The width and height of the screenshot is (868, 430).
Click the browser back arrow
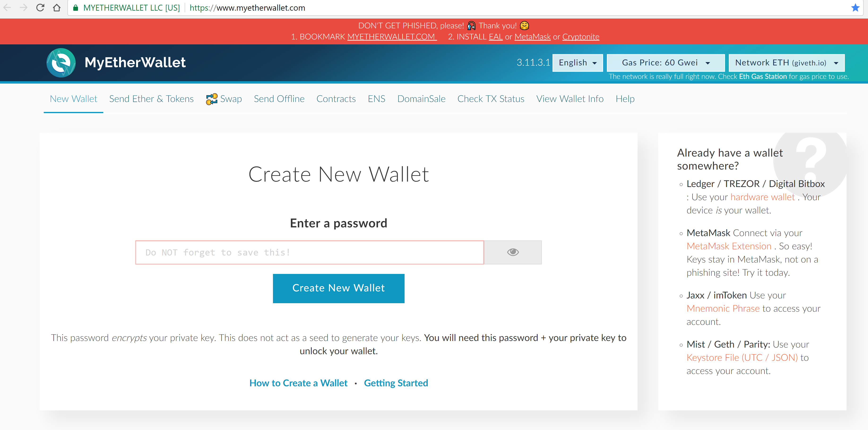7,7
